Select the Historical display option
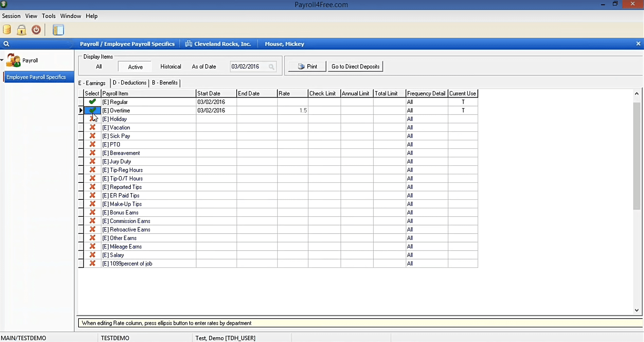 171,66
